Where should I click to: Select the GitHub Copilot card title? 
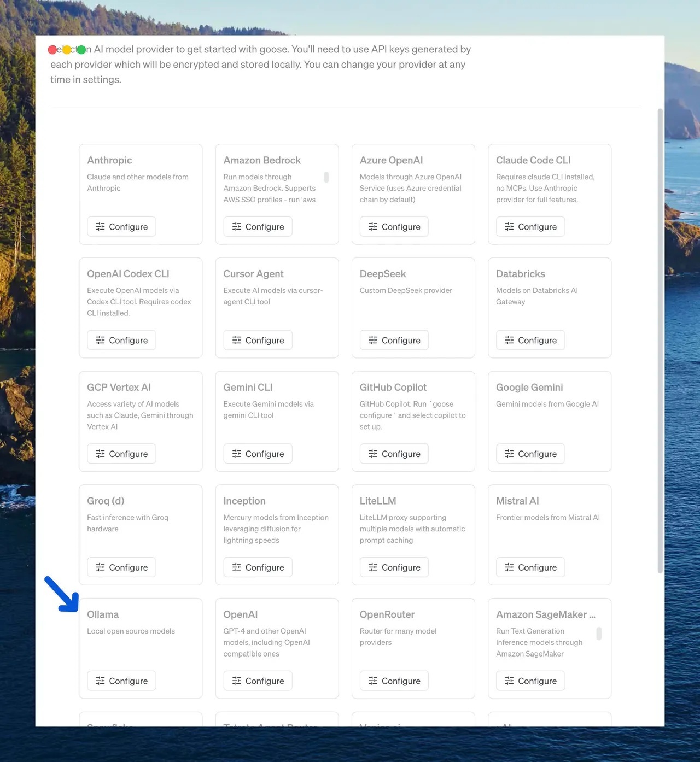[393, 387]
